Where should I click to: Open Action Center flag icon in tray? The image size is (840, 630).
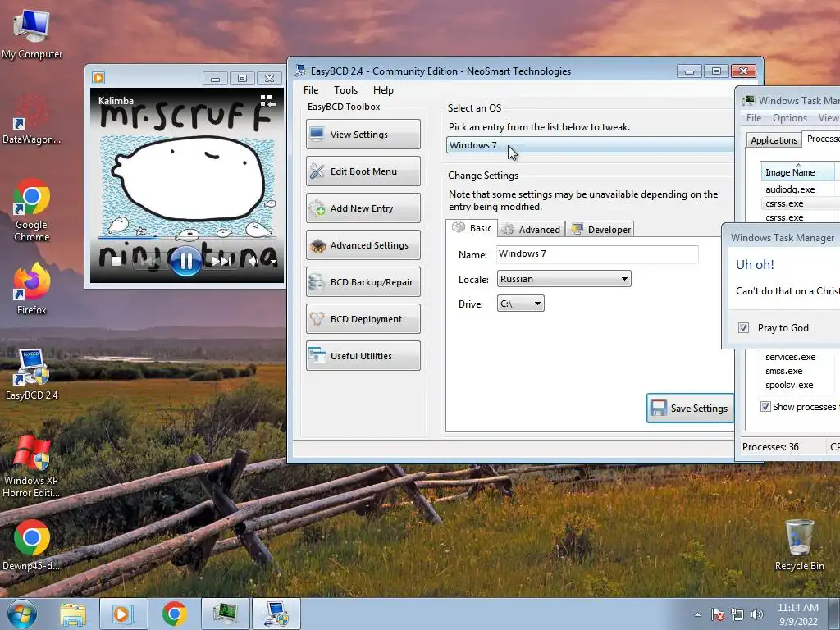click(x=718, y=614)
